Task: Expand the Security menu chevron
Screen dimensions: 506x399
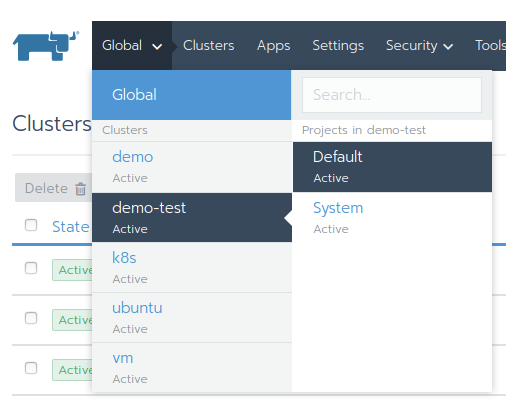Action: click(448, 47)
